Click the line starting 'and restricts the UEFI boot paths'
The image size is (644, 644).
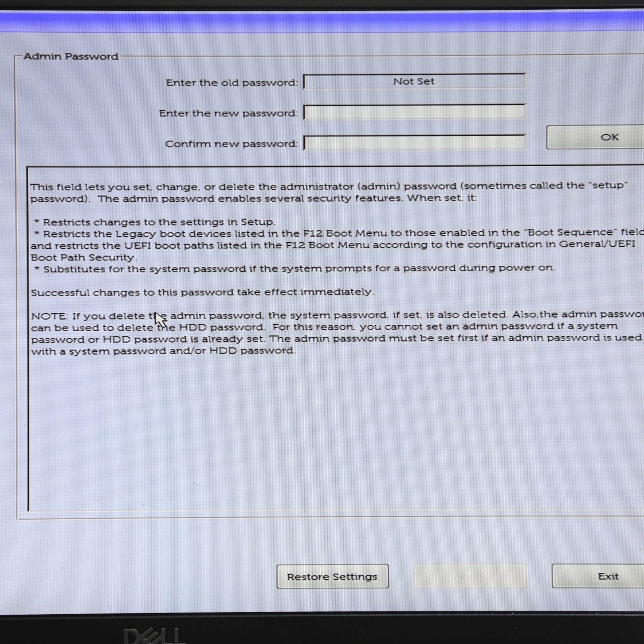click(332, 245)
